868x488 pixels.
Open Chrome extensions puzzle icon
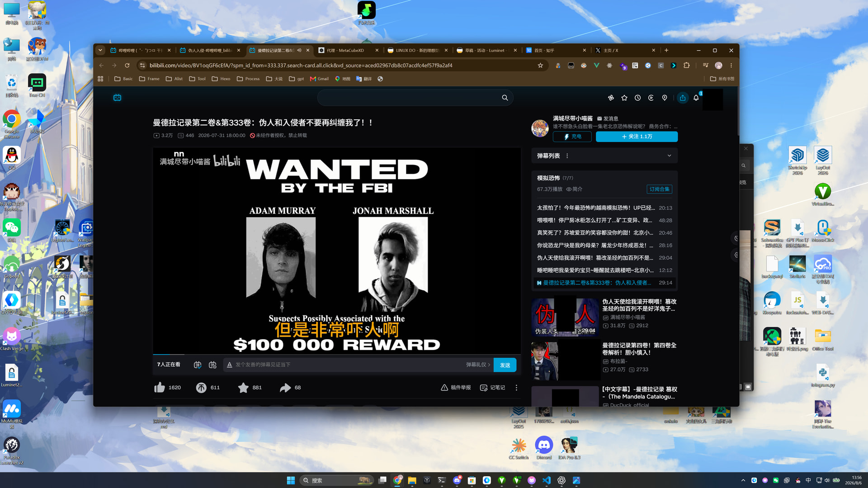pos(686,66)
